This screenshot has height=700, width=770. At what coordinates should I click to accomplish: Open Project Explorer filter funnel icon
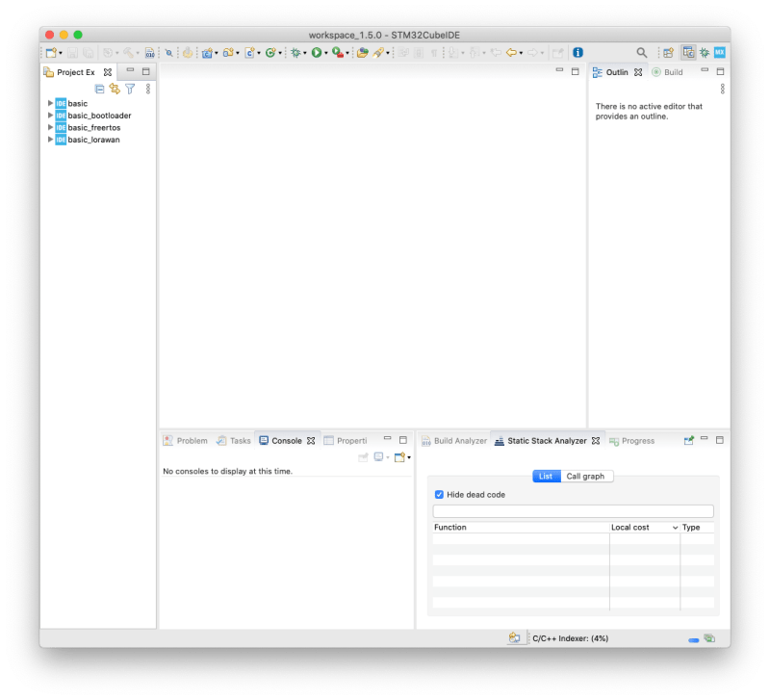click(130, 89)
